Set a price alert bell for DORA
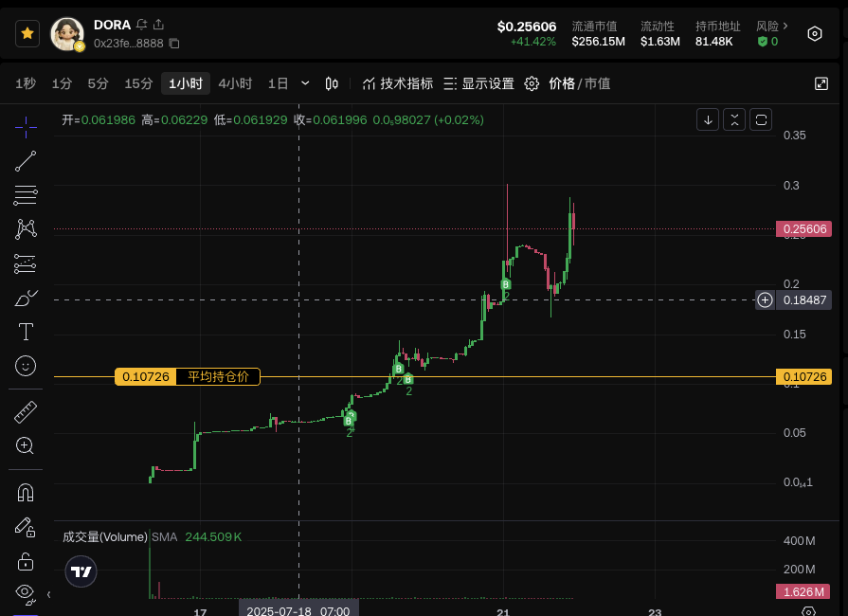Viewport: 848px width, 616px height. point(142,25)
